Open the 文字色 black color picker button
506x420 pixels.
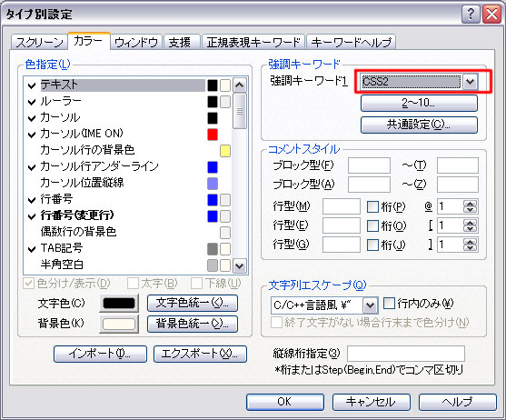[x=119, y=303]
